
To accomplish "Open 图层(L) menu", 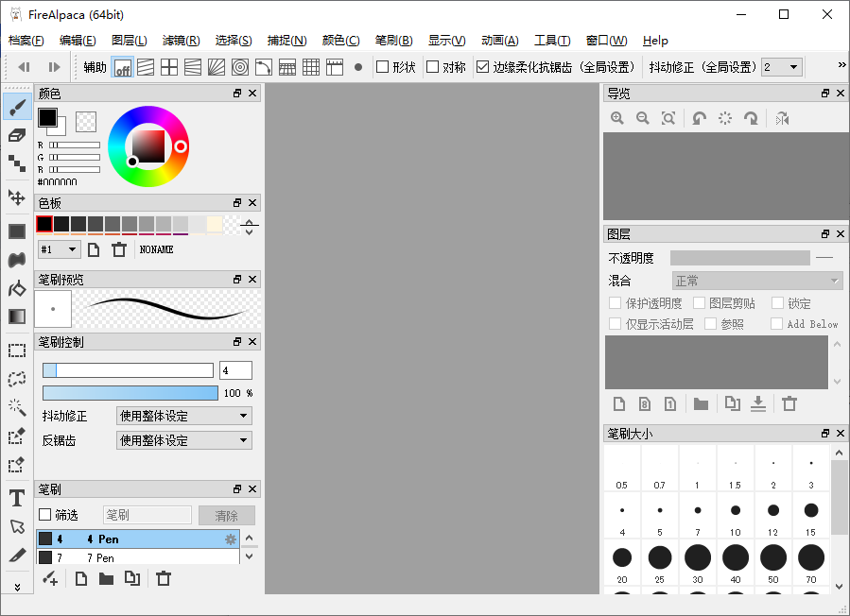I will (x=129, y=41).
